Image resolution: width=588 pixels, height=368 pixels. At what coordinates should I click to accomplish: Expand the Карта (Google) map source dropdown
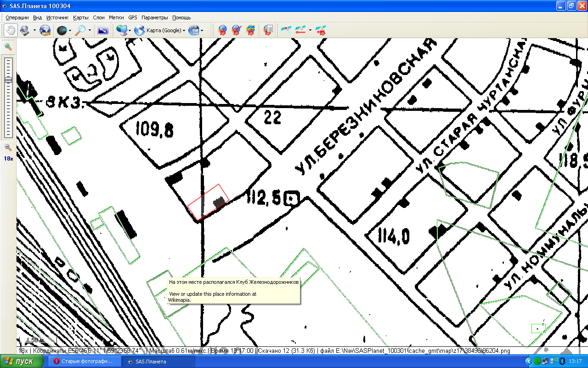coord(184,31)
